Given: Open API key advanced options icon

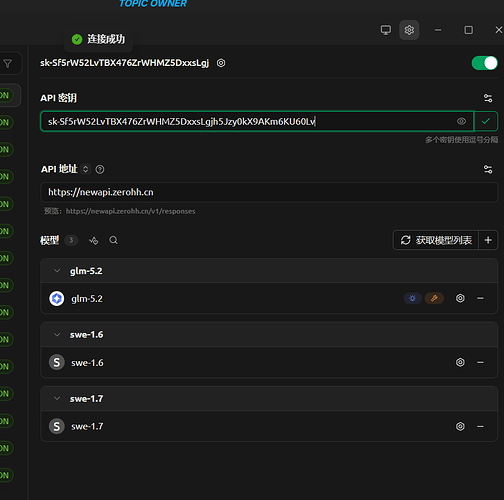Looking at the screenshot, I should [488, 98].
